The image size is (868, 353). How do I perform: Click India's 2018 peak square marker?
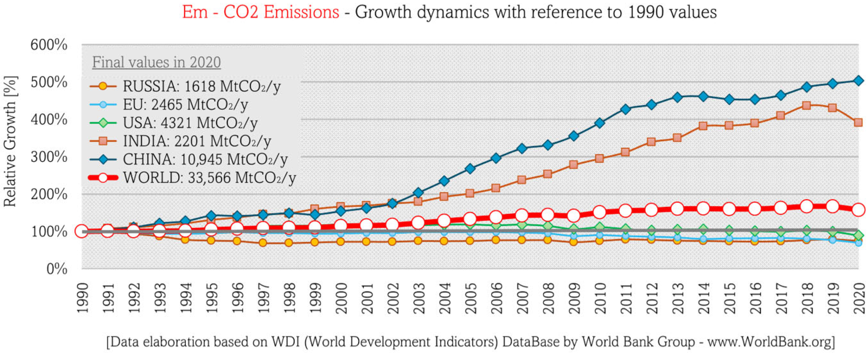(806, 105)
